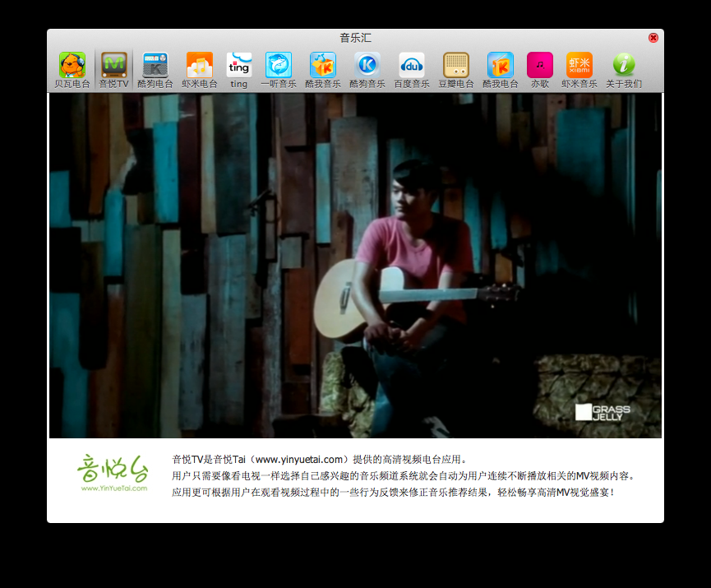Select the 亦歌 pink music icon
This screenshot has width=711, height=588.
click(539, 70)
